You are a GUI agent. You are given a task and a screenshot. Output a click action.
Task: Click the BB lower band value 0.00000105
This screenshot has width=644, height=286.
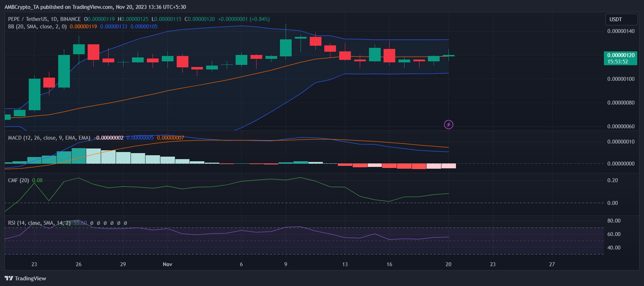tap(144, 27)
